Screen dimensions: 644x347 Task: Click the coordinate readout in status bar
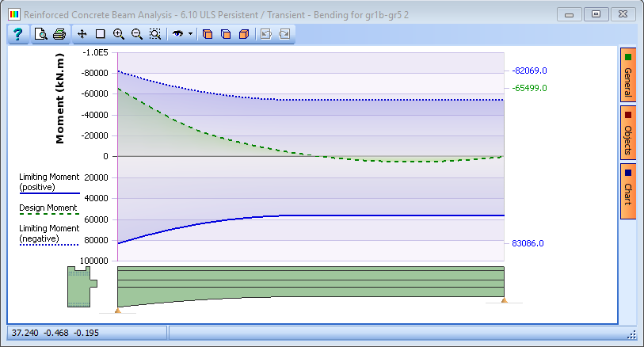click(x=55, y=333)
